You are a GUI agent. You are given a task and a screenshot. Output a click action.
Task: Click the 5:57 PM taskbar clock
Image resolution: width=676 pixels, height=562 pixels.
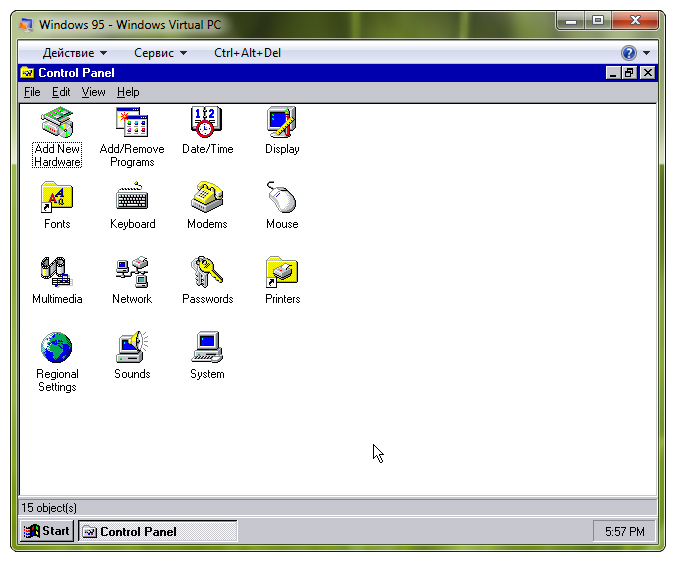[624, 531]
